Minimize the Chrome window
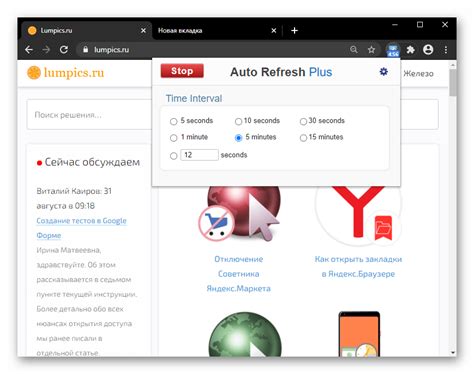 tap(395, 25)
